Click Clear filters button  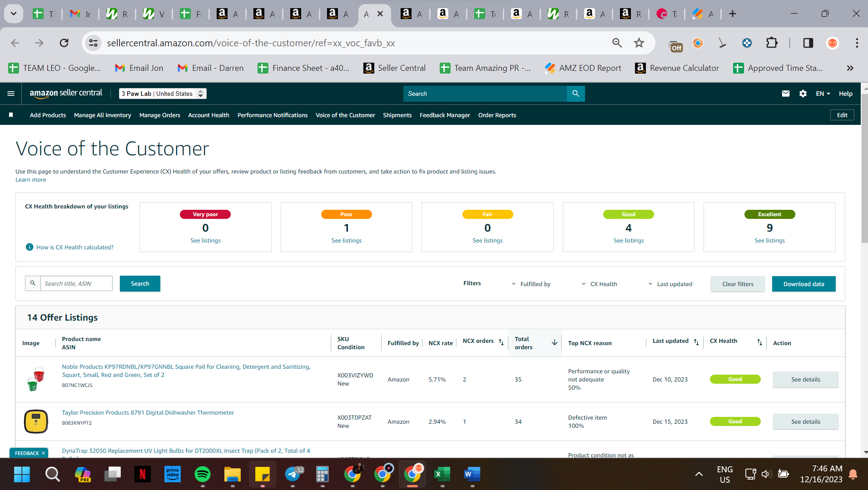tap(738, 284)
